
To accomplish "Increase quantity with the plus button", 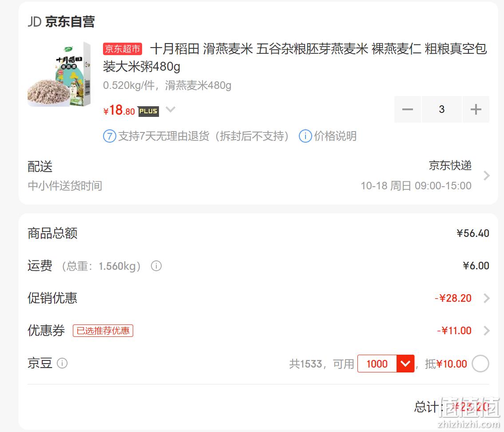I will [x=476, y=109].
